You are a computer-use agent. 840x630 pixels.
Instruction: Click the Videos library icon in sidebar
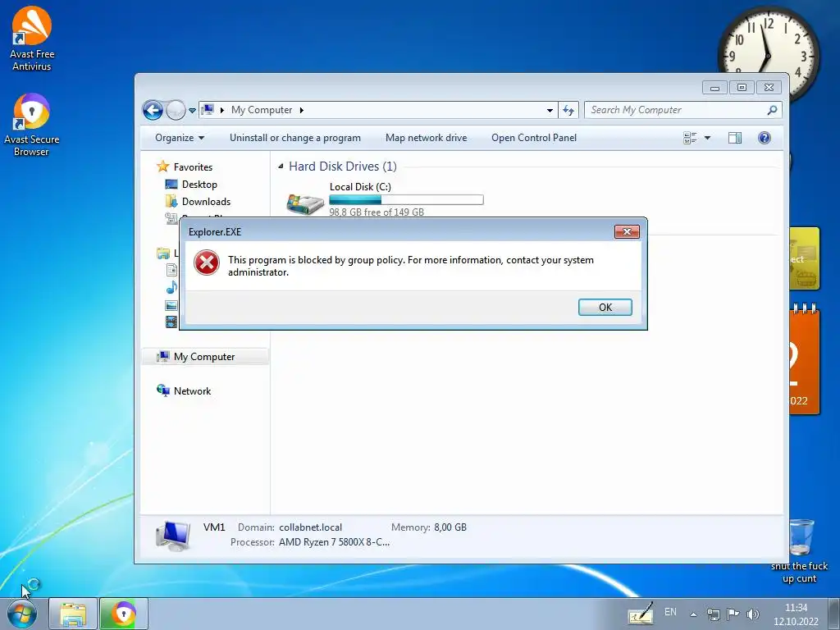pyautogui.click(x=171, y=322)
